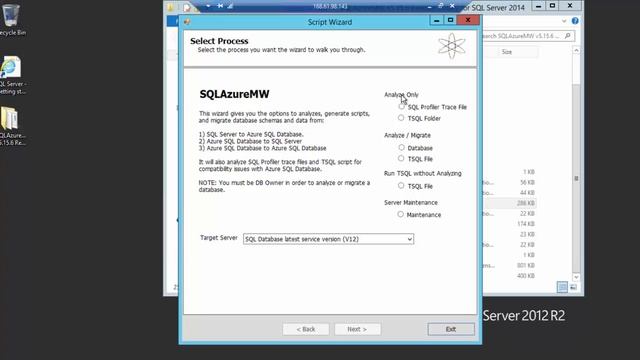Select the Explorer file row sized 174 KB
640x360 pixels.
[x=510, y=224]
